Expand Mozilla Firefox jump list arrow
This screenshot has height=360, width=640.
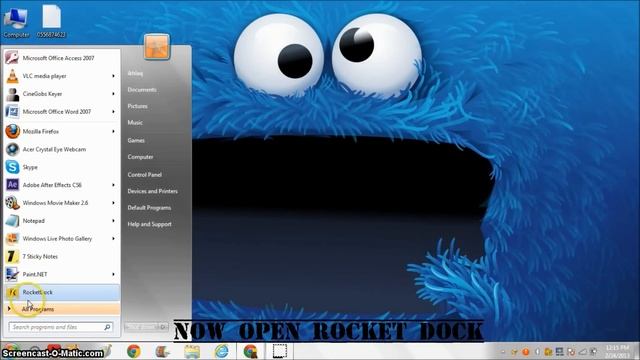click(x=113, y=131)
